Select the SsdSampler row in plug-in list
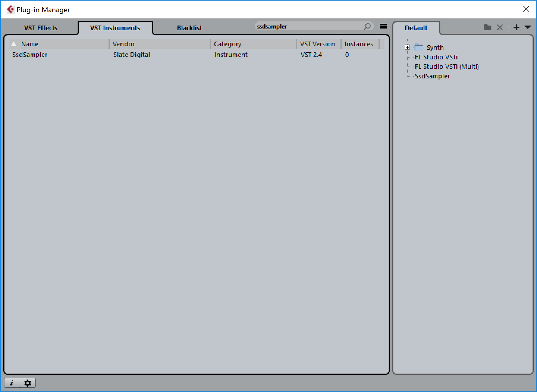This screenshot has height=392, width=537. [196, 55]
